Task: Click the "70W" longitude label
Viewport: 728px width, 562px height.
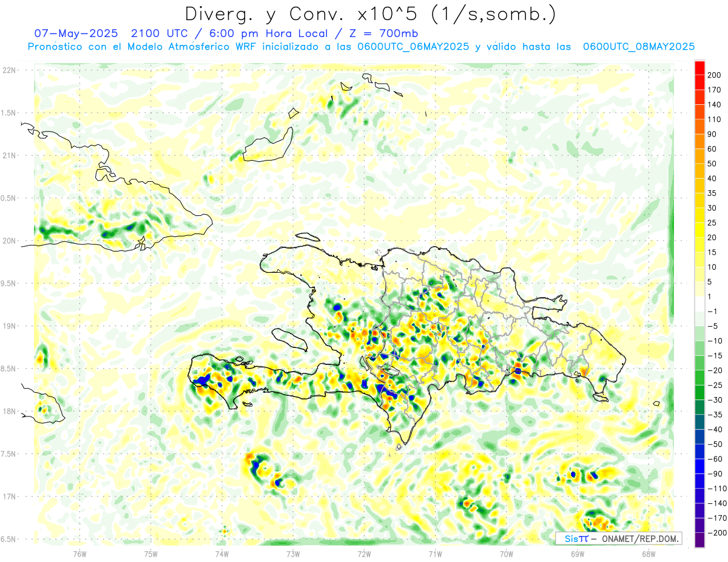Action: coord(506,554)
